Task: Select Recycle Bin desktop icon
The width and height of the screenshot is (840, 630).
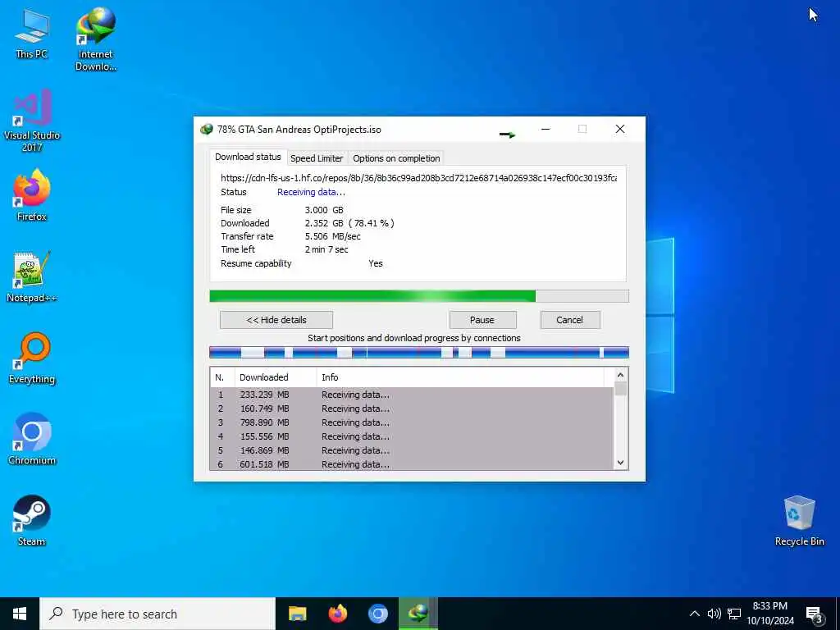Action: click(x=799, y=521)
